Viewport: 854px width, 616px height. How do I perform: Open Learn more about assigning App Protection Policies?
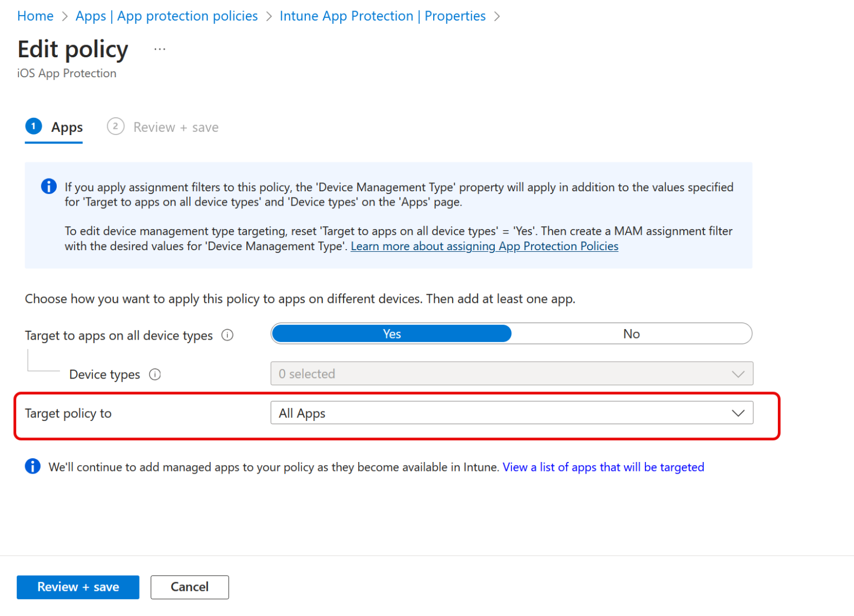484,246
